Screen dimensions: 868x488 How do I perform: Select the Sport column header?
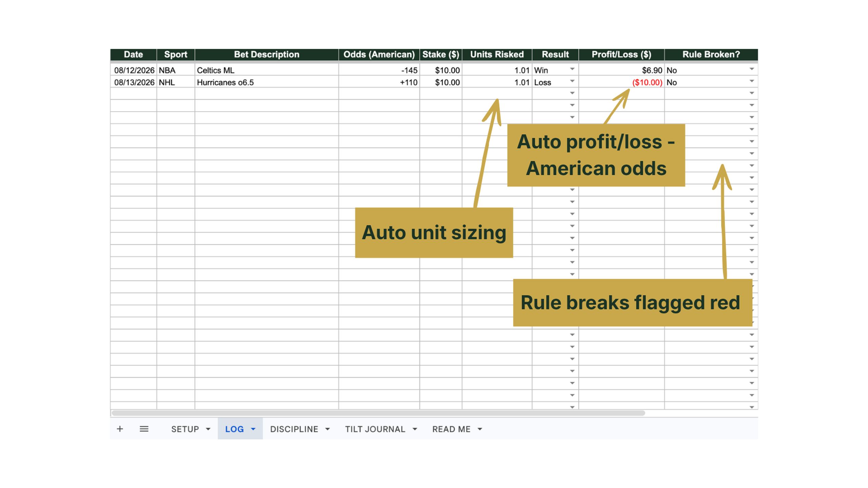[x=176, y=55]
